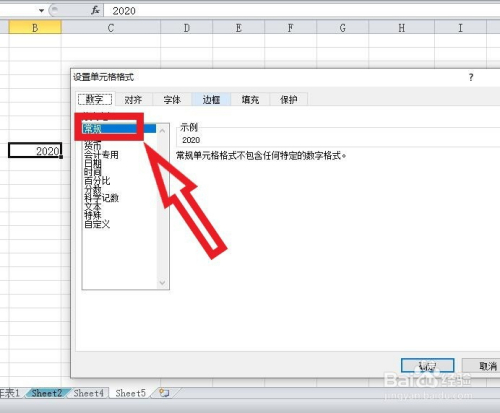
Task: Select cell containing 2020 in column B
Action: point(35,150)
